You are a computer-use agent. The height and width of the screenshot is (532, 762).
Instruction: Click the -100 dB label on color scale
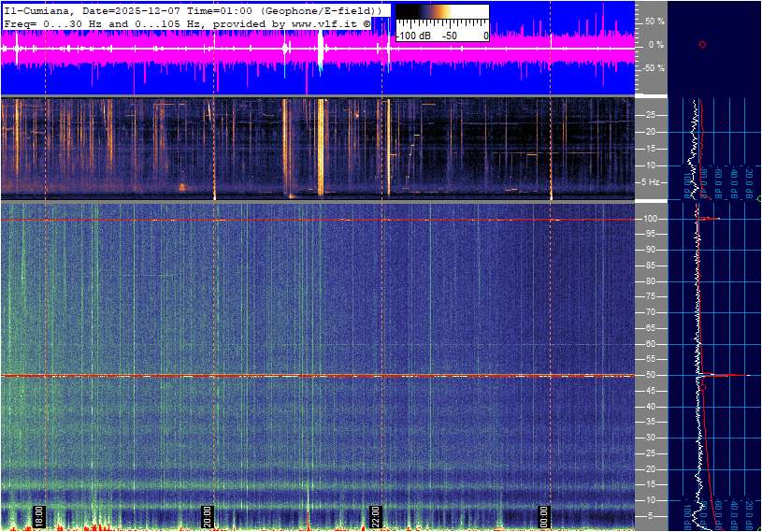(412, 36)
